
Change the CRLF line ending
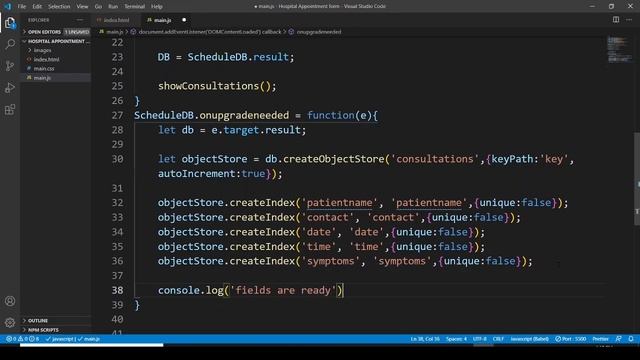[x=498, y=339]
